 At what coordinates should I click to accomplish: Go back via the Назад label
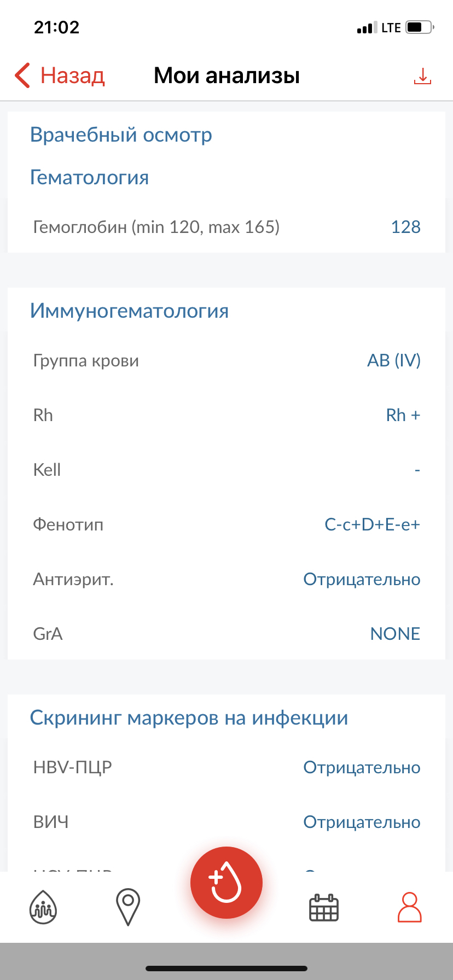pyautogui.click(x=72, y=75)
